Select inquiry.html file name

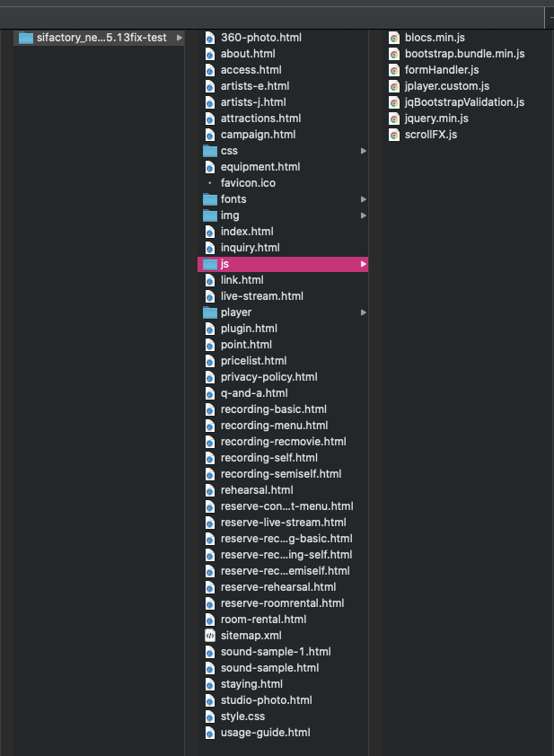point(250,248)
